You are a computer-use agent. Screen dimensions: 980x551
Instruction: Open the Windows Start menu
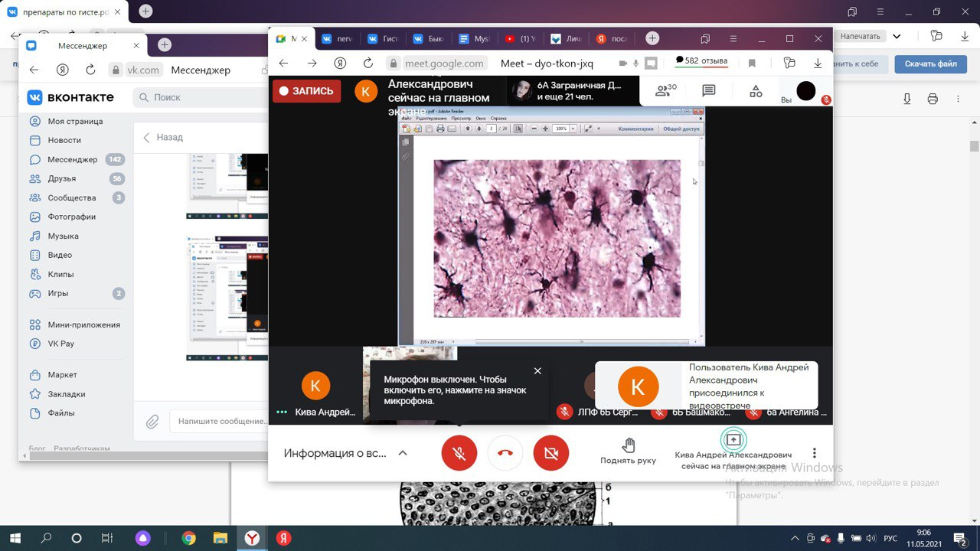coord(15,538)
